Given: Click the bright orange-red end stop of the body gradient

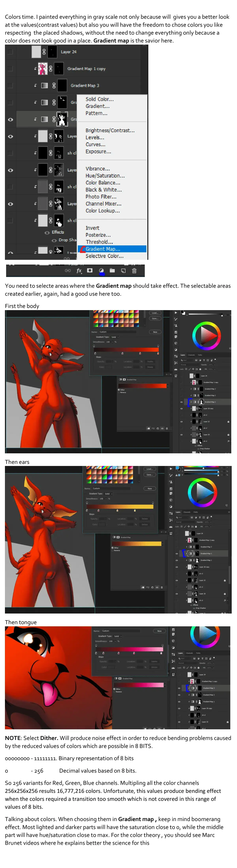Looking at the screenshot, I should (158, 354).
